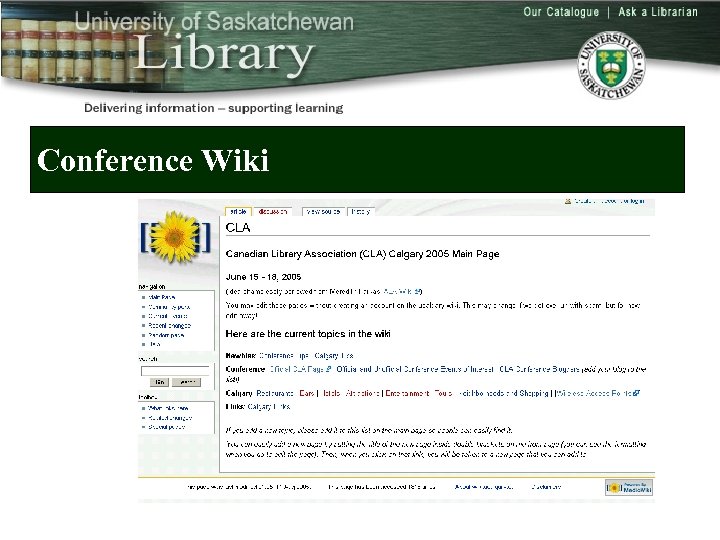
Task: Click 'Here are the current topics' heading
Action: 308,334
